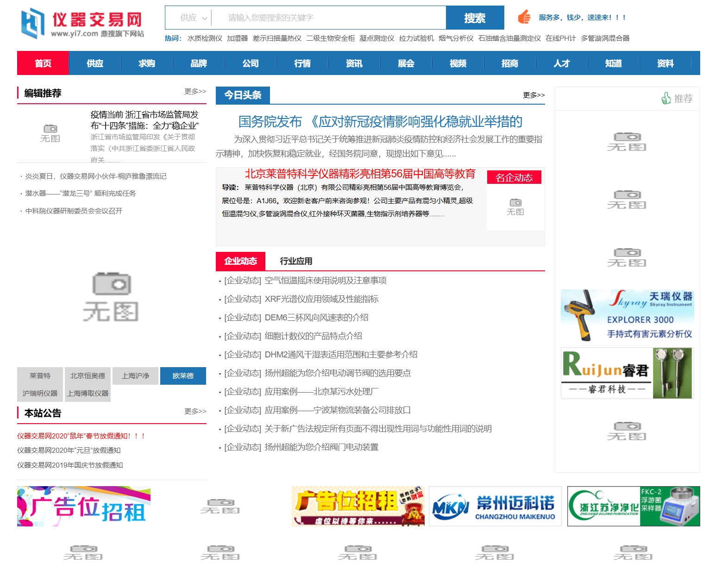Open the 公司 nav menu item
Screen dimensions: 728x569
[x=251, y=63]
